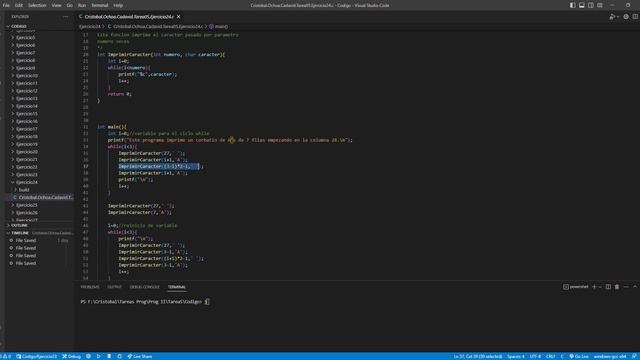The image size is (640, 360).
Task: Click the gear settings icon in editor toolbar
Action: pyautogui.click(x=626, y=17)
